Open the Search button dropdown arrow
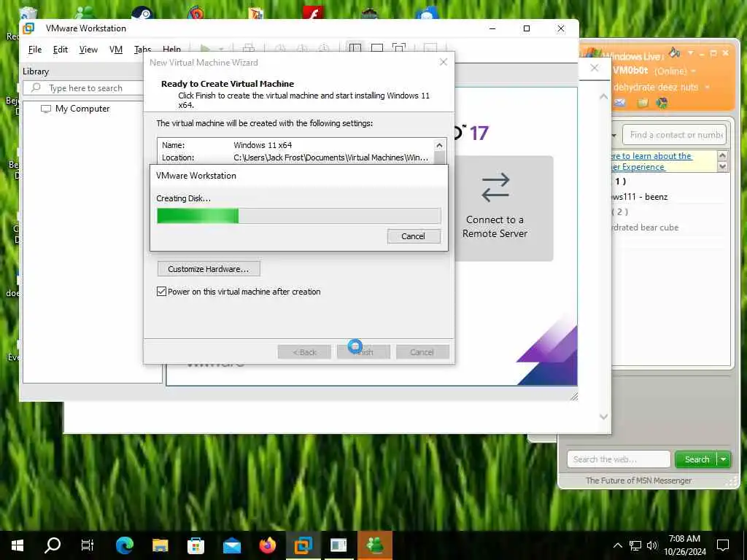The image size is (747, 560). point(724,459)
